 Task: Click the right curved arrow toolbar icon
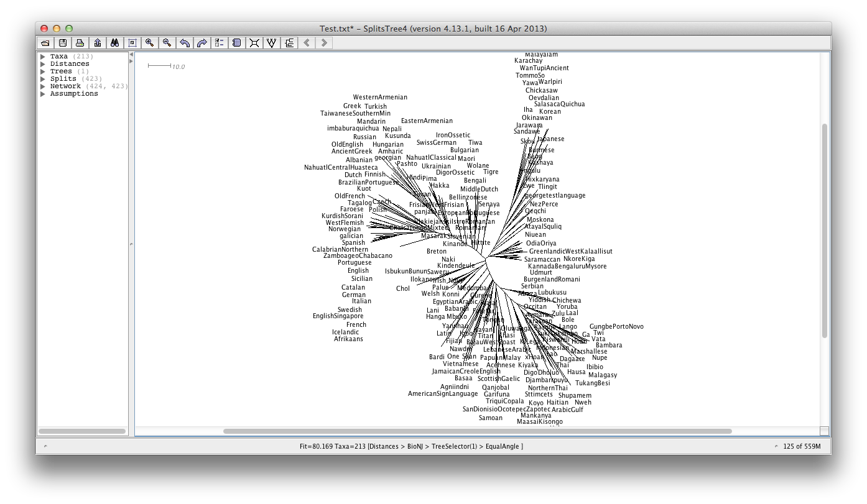[202, 43]
